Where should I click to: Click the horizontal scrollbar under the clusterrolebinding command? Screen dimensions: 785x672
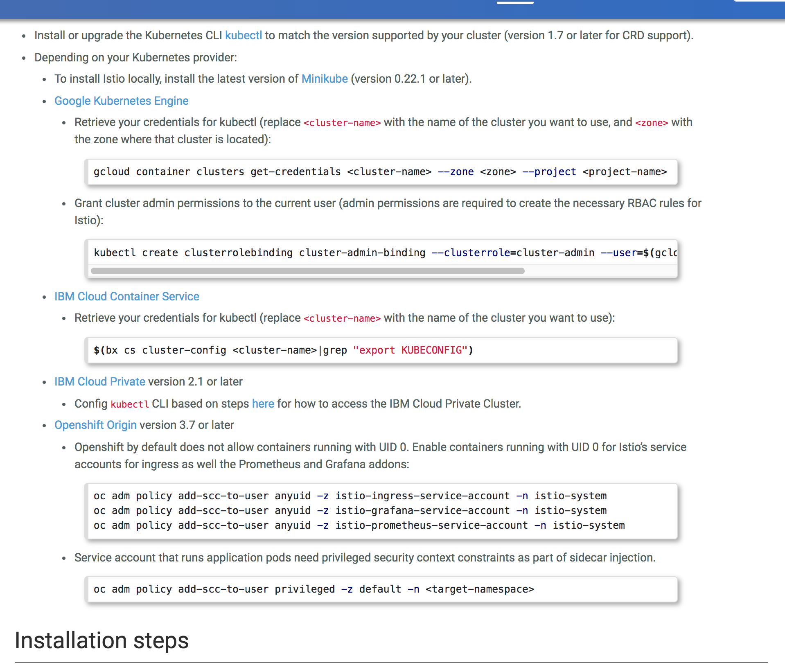[x=308, y=271]
